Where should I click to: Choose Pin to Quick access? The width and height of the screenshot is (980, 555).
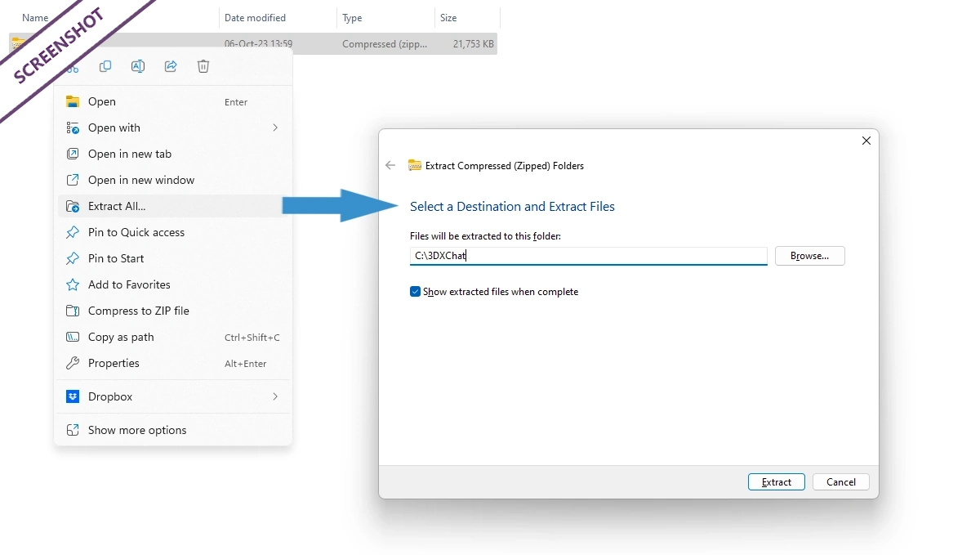[x=136, y=232]
